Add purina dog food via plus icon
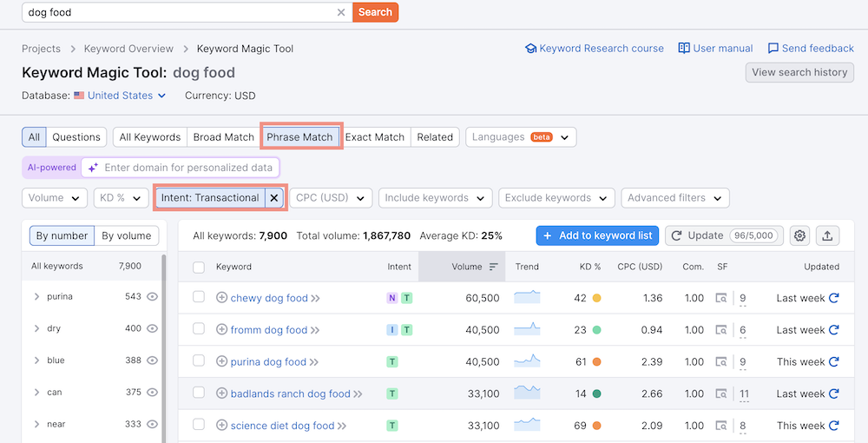Viewport: 868px width, 443px height. [x=221, y=362]
